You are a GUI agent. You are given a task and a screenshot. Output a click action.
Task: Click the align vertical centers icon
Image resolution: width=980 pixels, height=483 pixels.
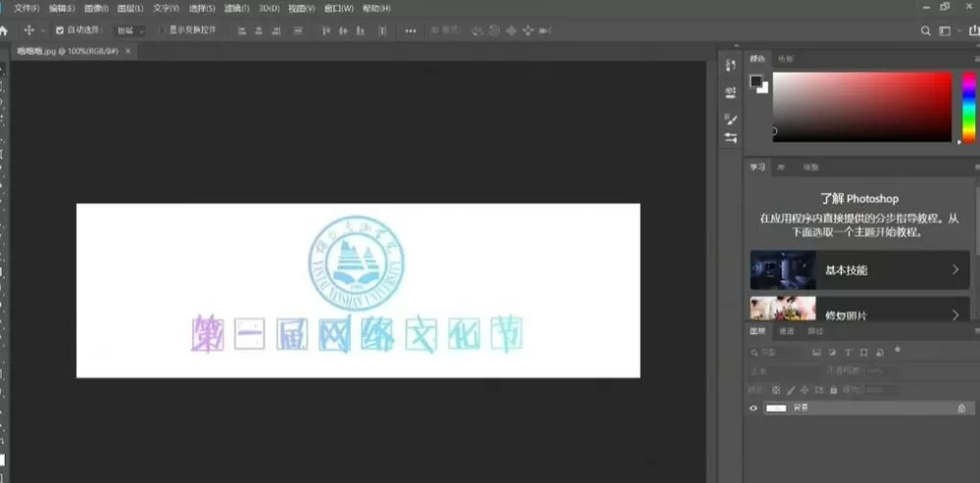click(x=342, y=30)
